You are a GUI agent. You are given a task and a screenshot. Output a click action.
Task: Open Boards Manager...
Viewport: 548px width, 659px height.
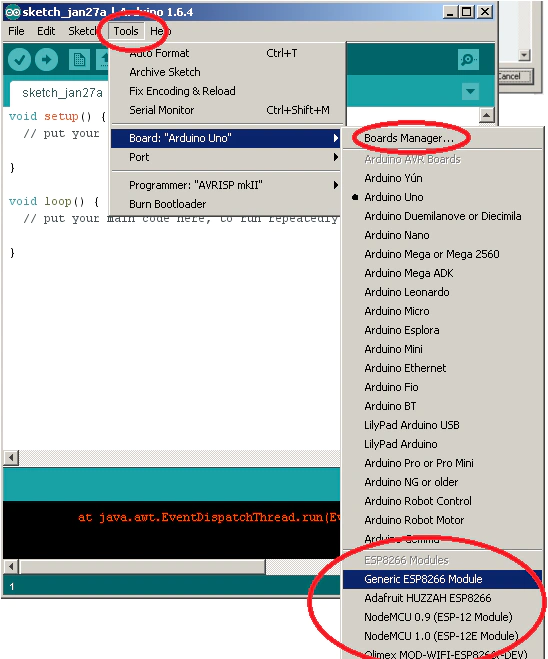(x=443, y=138)
